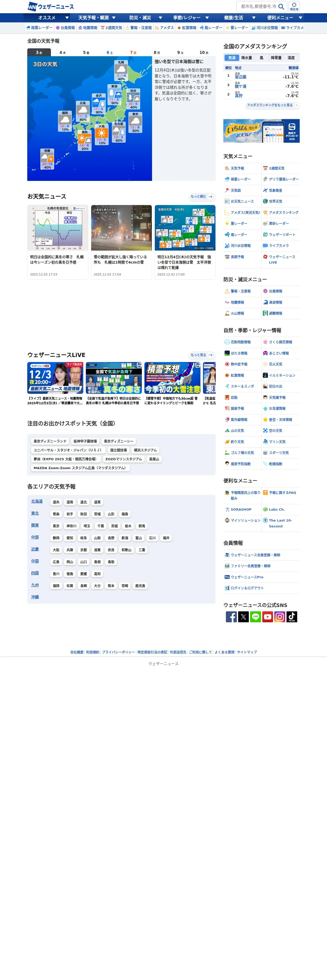Open YouTube official SNS icon
Image resolution: width=327 pixels, height=980 pixels.
coord(268,617)
